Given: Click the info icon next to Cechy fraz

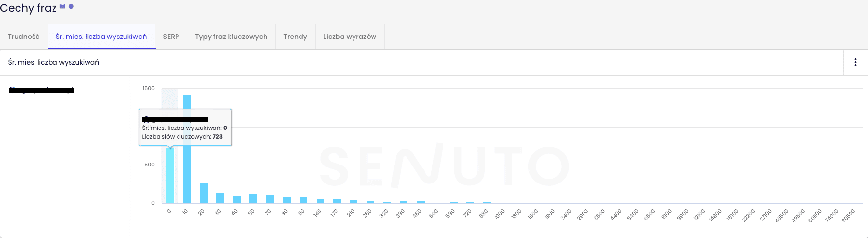Looking at the screenshot, I should (71, 7).
